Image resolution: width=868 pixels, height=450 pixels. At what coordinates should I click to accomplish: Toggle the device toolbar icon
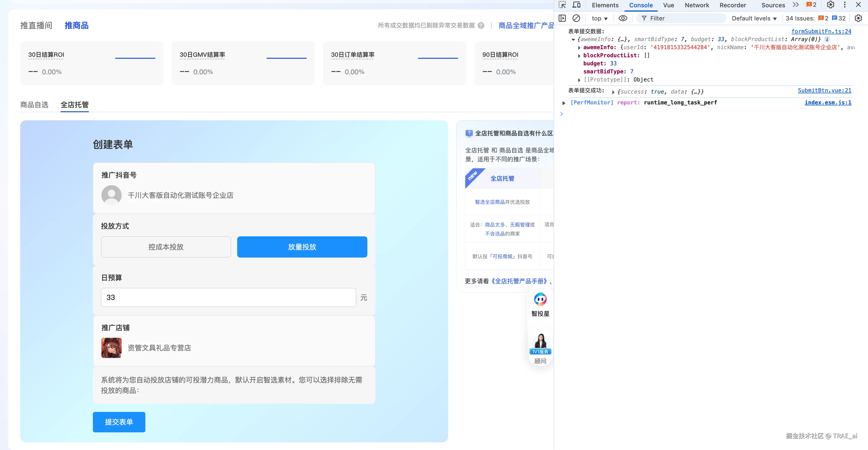(577, 5)
